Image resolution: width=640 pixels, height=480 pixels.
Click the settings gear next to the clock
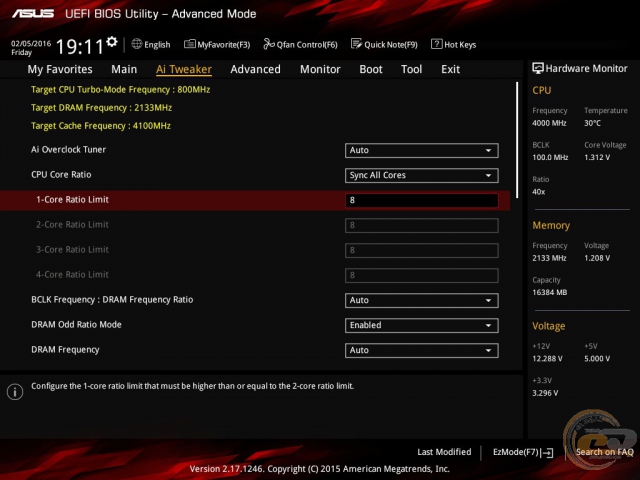point(111,42)
